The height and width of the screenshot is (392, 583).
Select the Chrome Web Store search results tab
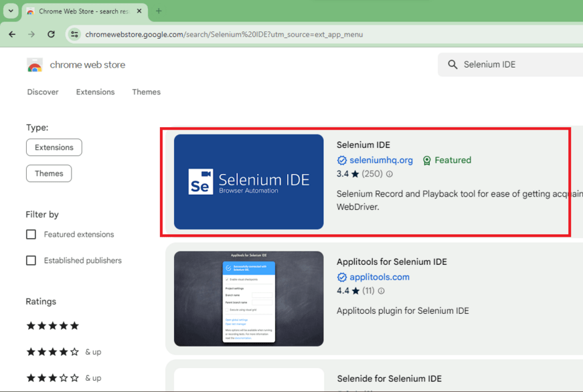(84, 11)
